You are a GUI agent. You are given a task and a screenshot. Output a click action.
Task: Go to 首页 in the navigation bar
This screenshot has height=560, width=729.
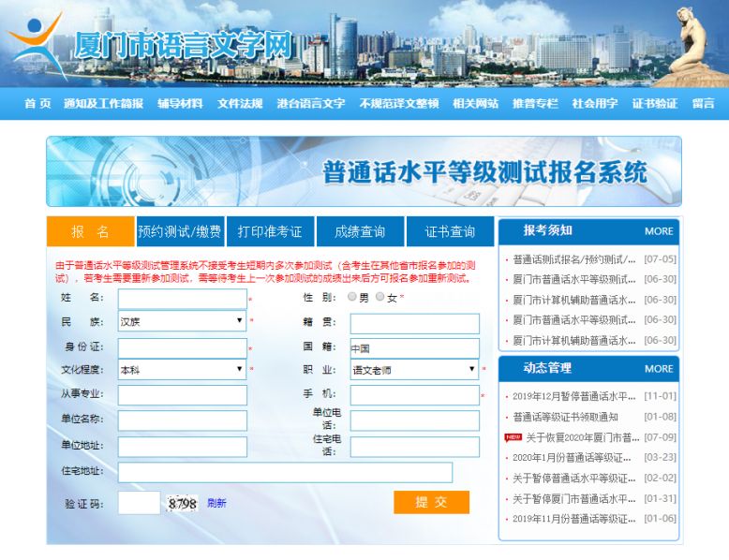tap(37, 103)
